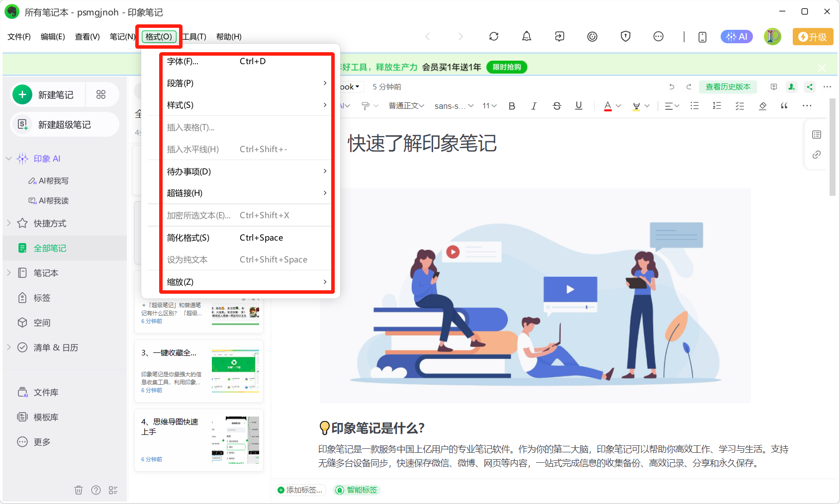Expand the 印象 AI section
Image resolution: width=840 pixels, height=504 pixels.
pyautogui.click(x=8, y=159)
